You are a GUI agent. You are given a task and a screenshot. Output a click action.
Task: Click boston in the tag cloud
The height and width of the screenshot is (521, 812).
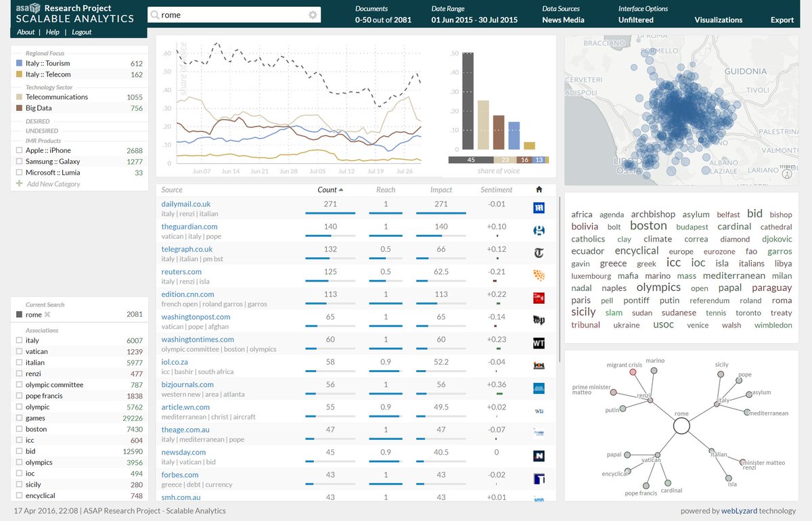pos(648,225)
